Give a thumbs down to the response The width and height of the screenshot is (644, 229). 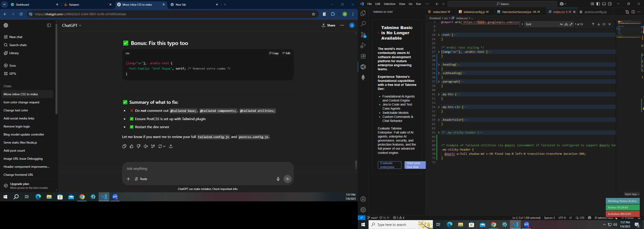click(x=139, y=146)
